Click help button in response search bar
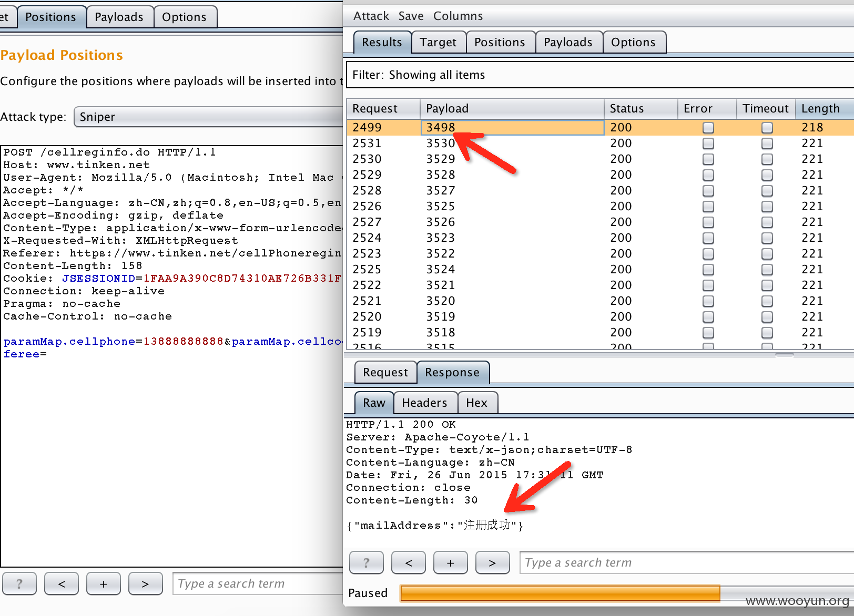This screenshot has height=616, width=854. pos(367,563)
